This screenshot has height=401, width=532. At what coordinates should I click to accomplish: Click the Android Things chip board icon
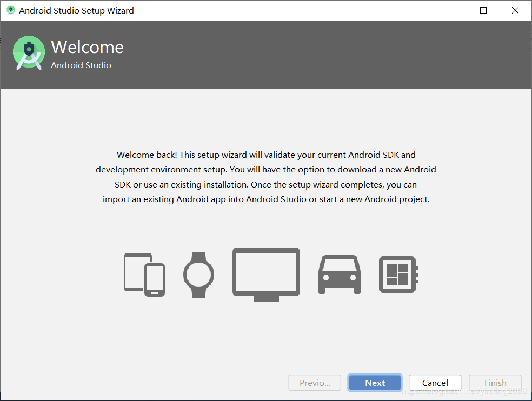click(398, 275)
